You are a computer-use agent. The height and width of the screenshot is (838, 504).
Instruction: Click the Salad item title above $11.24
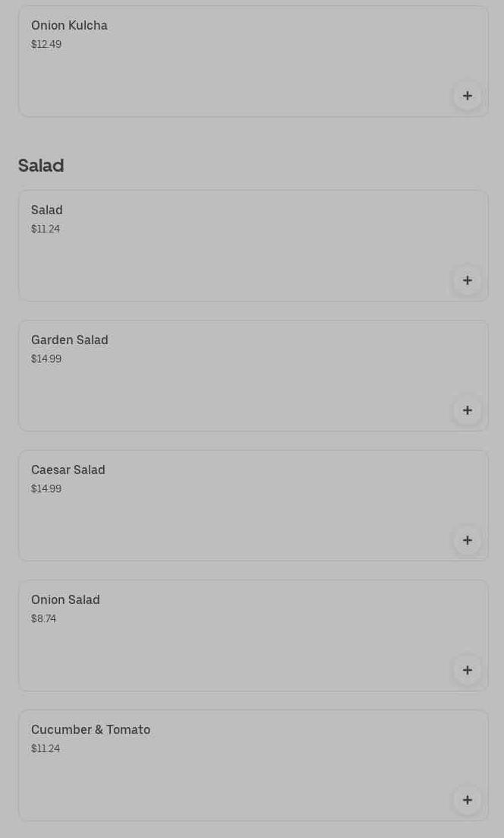[47, 210]
